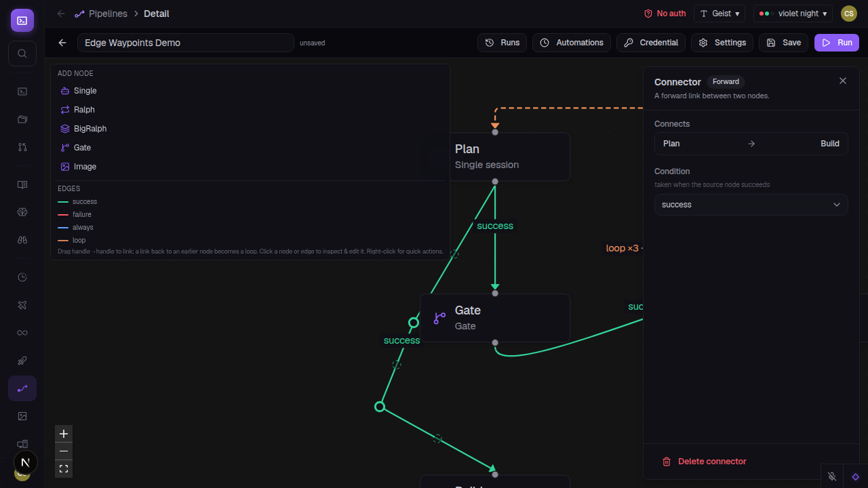The image size is (868, 488).
Task: Toggle the muted microphone icon
Action: (832, 476)
